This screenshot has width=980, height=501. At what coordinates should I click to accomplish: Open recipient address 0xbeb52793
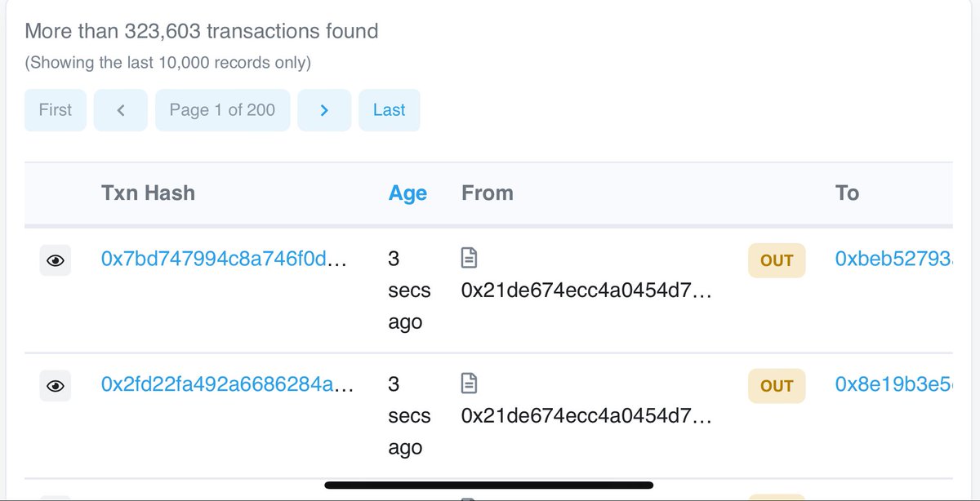tap(893, 259)
